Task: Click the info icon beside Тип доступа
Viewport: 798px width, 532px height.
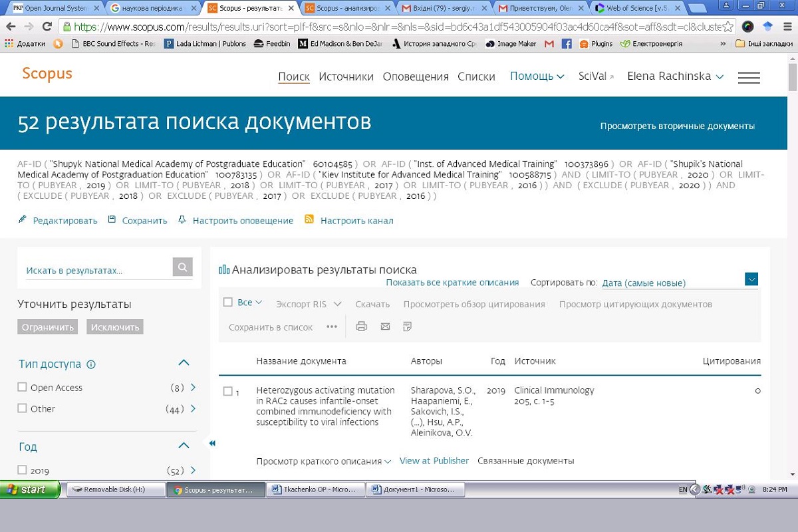Action: tap(91, 364)
